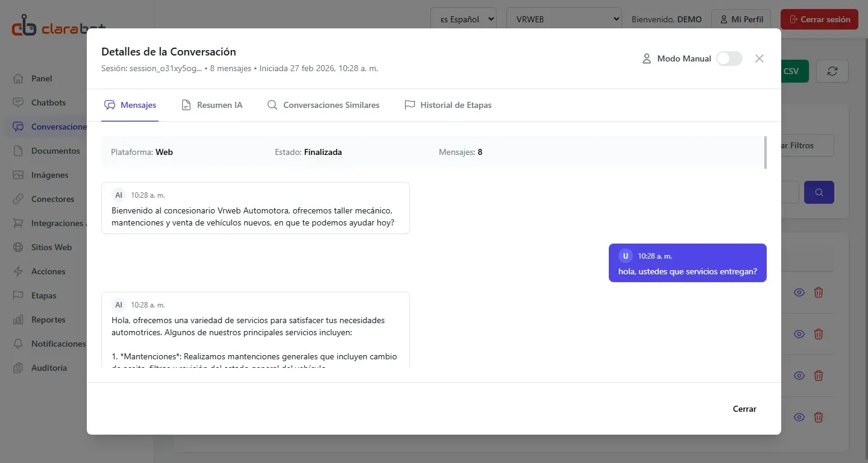Open Mi Perfil
The width and height of the screenshot is (868, 463).
pos(742,19)
